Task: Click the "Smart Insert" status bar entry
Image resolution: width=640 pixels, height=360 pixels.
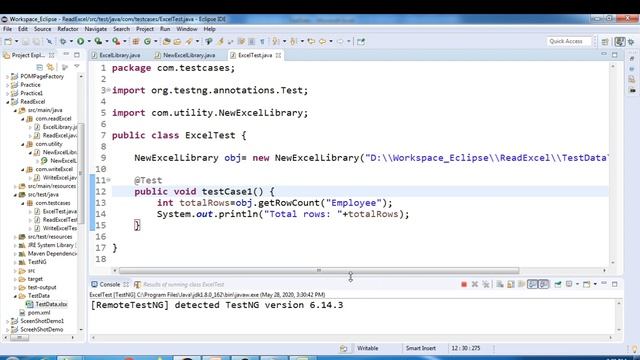Action: 420,348
